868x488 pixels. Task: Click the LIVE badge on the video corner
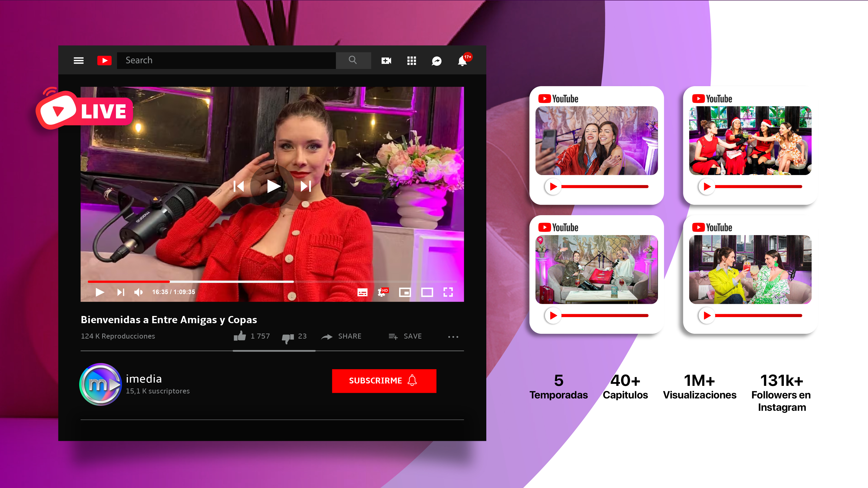click(x=85, y=109)
